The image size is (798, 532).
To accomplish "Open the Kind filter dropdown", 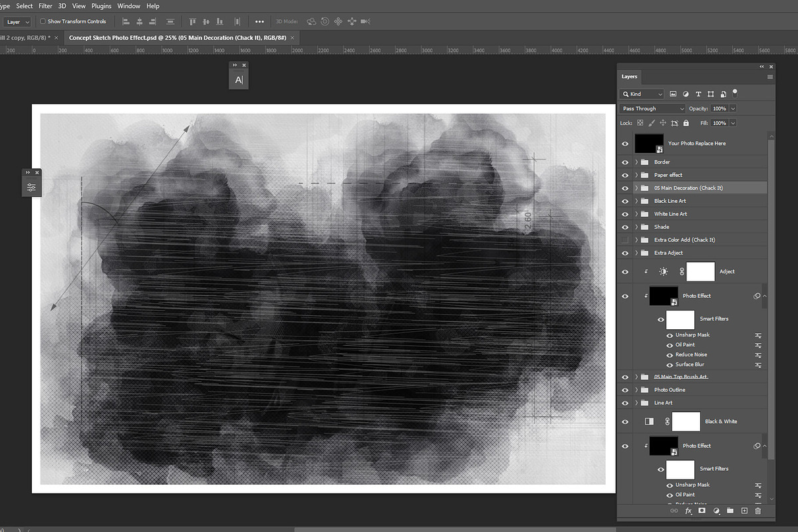I will point(641,94).
